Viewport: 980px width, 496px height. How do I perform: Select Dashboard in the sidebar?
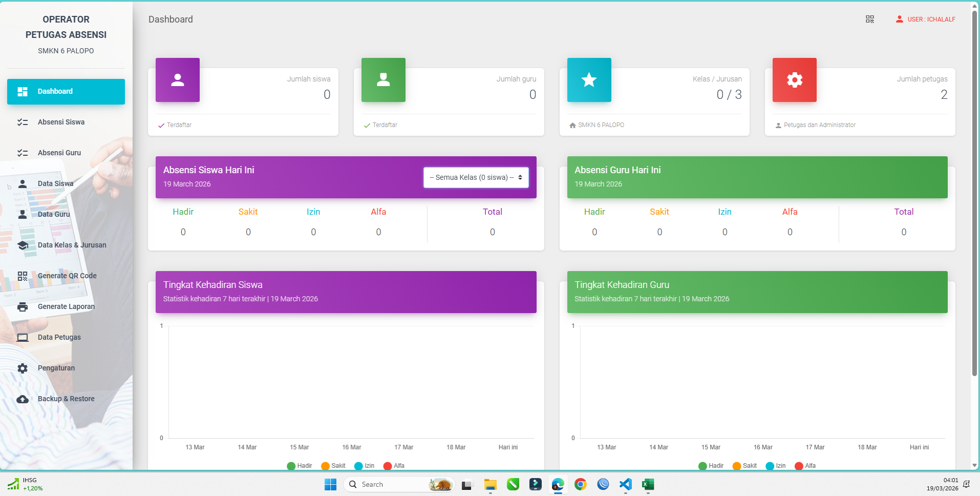point(66,92)
